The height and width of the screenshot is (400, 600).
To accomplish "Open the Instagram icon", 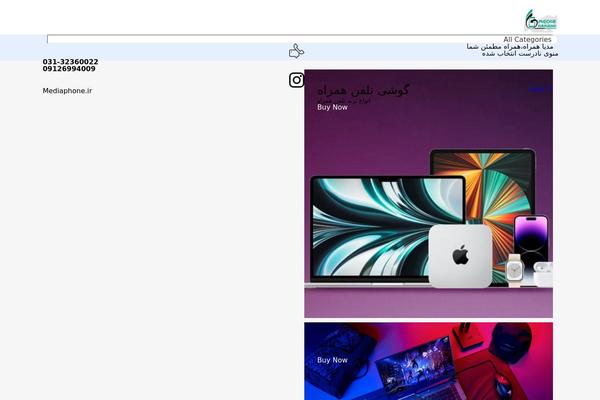I will tap(296, 80).
